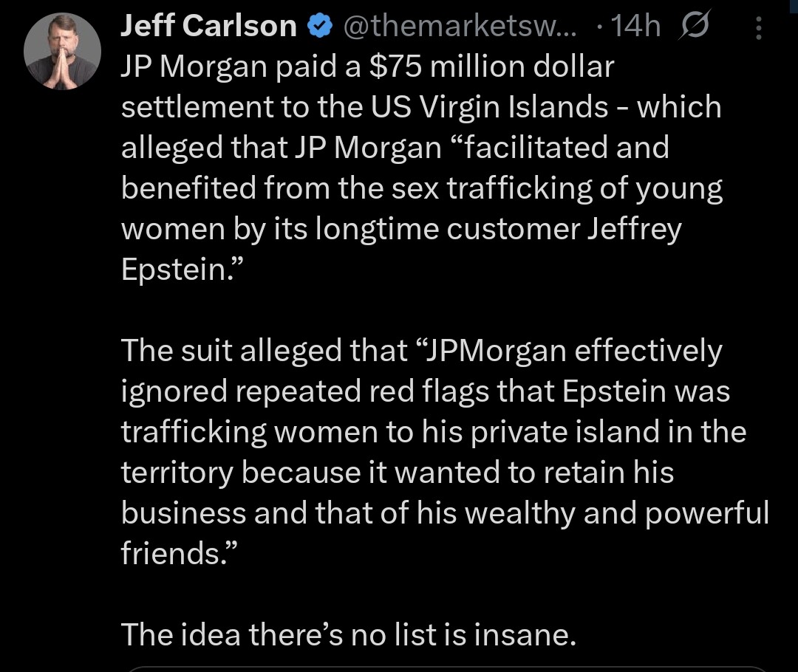Image resolution: width=798 pixels, height=672 pixels.
Task: Click the Jeff Carlson display name
Action: point(208,27)
